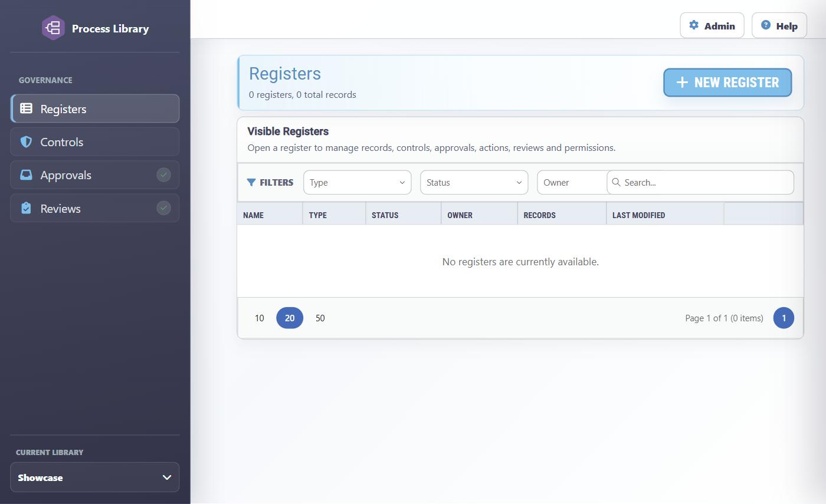Open the Admin button
This screenshot has height=504, width=826.
pos(712,25)
